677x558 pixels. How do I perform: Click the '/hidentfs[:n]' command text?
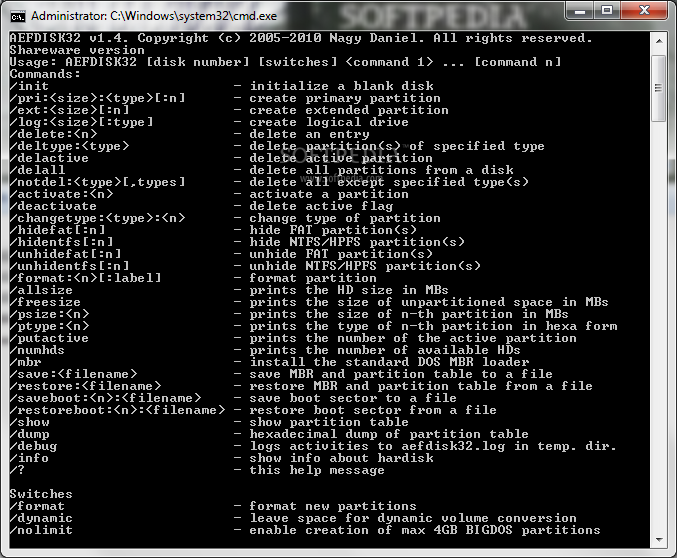[x=61, y=242]
